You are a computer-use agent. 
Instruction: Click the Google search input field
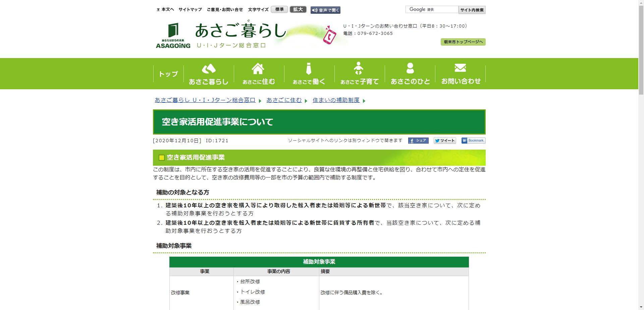432,9
